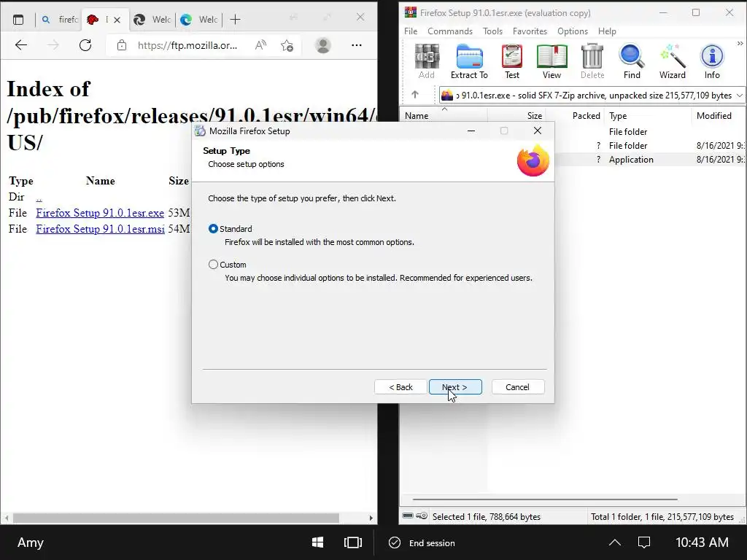Switch to the firefox search tab
The image size is (747, 560).
point(58,20)
